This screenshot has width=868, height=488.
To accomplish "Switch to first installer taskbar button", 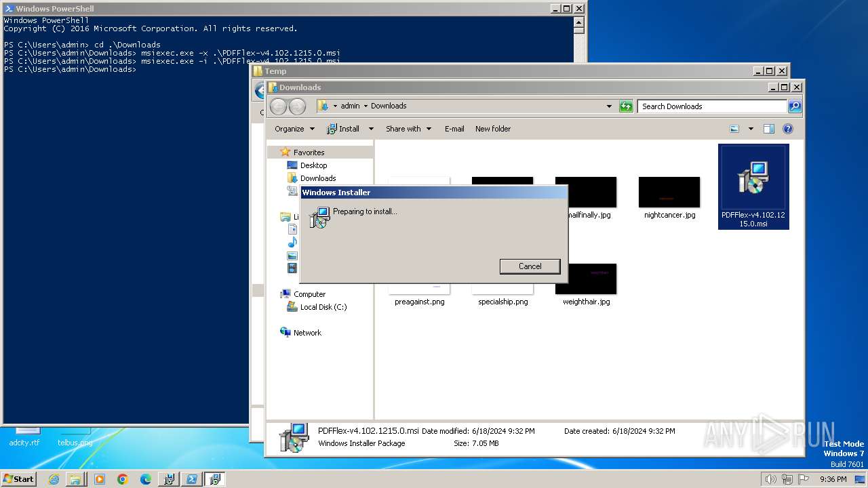I will (169, 479).
